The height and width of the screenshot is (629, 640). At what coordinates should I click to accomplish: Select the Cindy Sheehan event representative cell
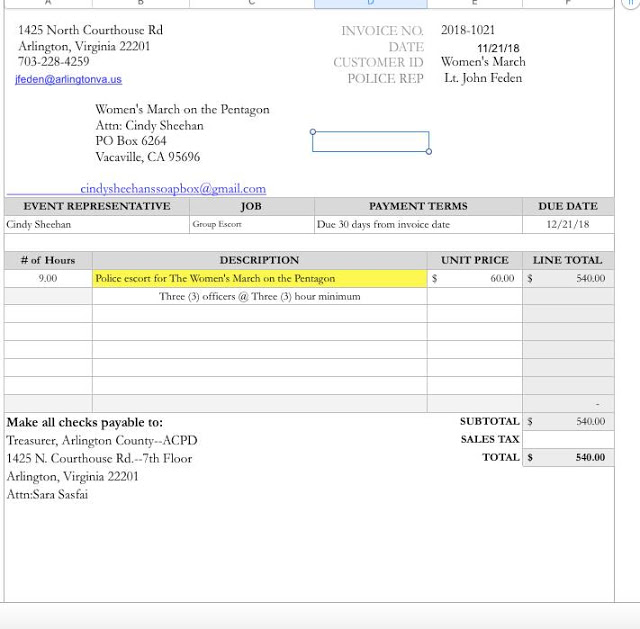pos(97,224)
